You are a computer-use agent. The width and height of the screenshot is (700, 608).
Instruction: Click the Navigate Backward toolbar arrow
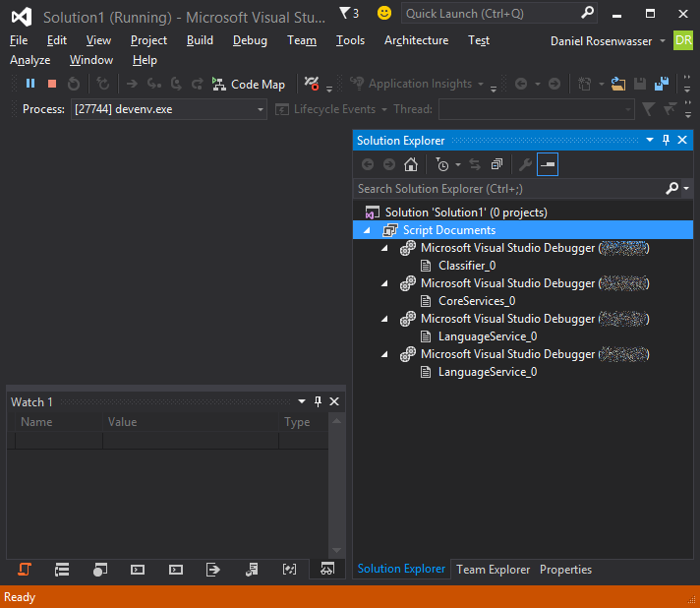(x=521, y=84)
